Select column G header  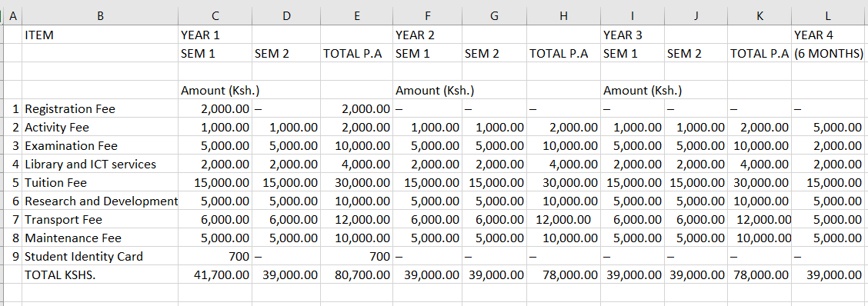494,16
